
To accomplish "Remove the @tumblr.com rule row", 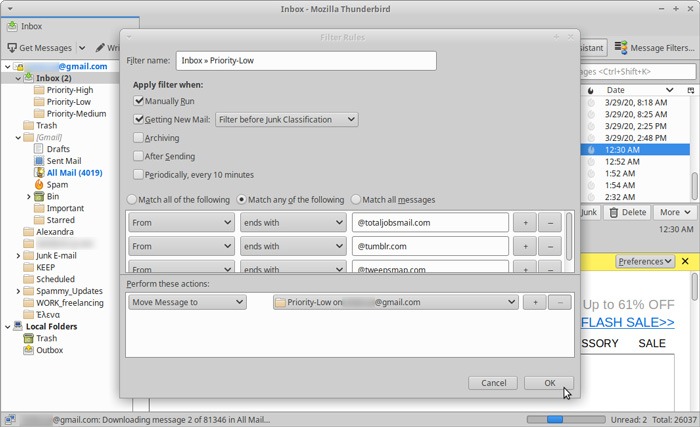I will 550,246.
